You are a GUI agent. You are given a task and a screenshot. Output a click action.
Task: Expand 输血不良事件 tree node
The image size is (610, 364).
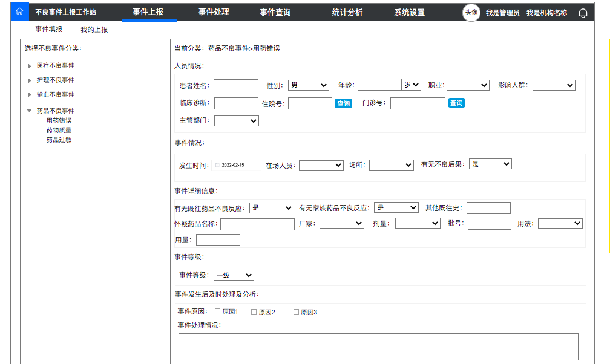coord(30,94)
